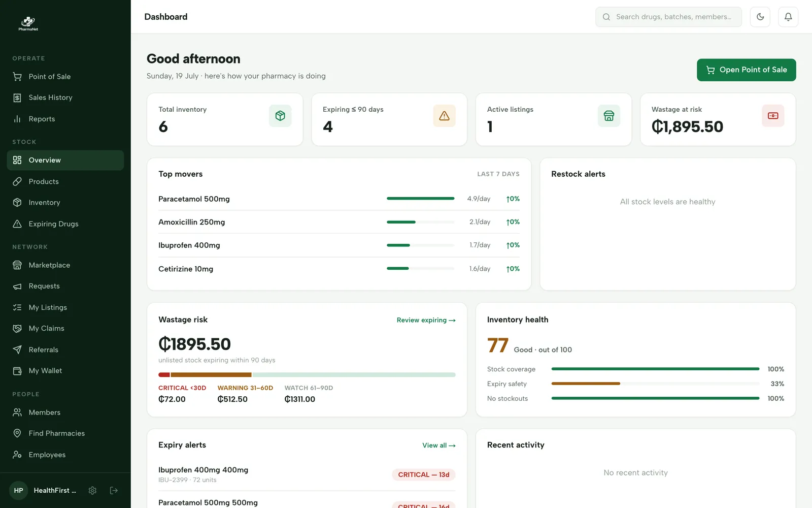812x508 pixels.
Task: Open My Listings
Action: pos(65,307)
